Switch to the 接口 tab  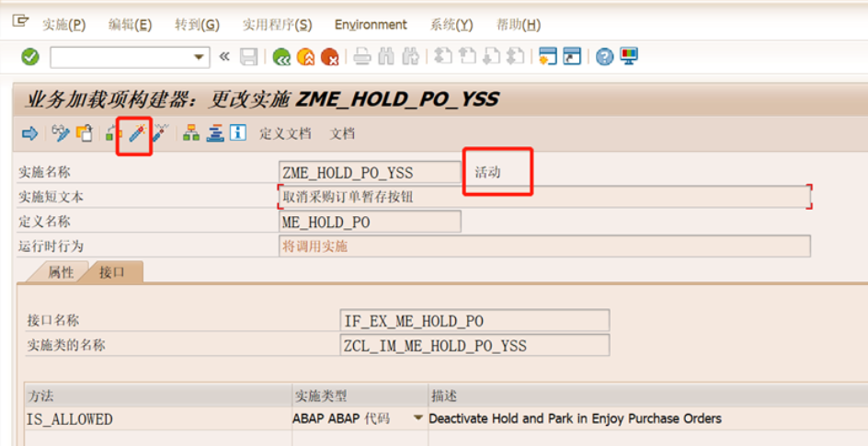[x=112, y=272]
